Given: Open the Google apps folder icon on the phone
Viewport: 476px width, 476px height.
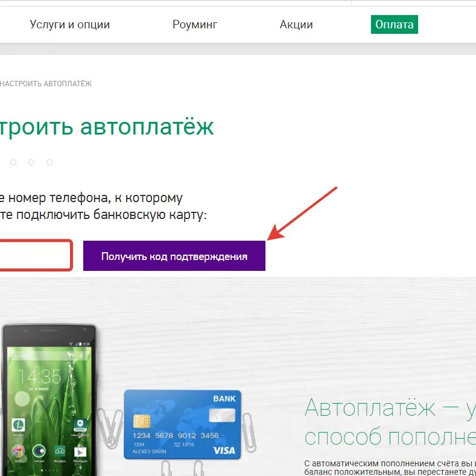Looking at the screenshot, I should 18,451.
